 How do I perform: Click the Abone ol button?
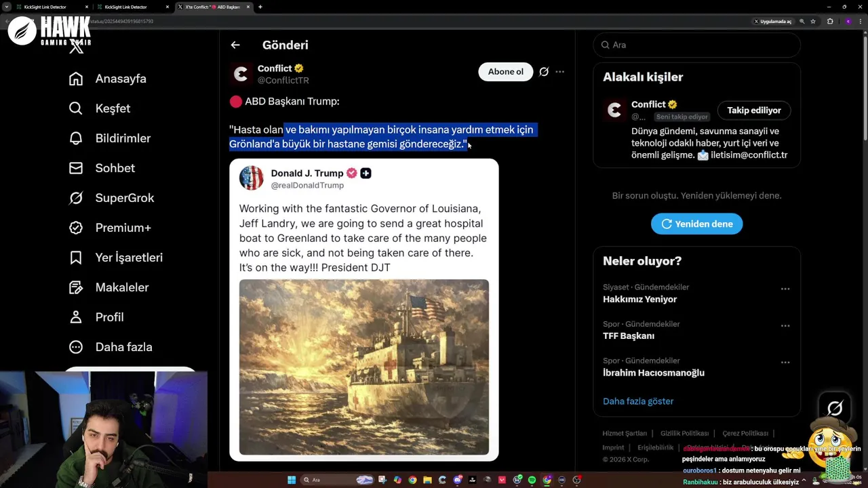point(506,72)
